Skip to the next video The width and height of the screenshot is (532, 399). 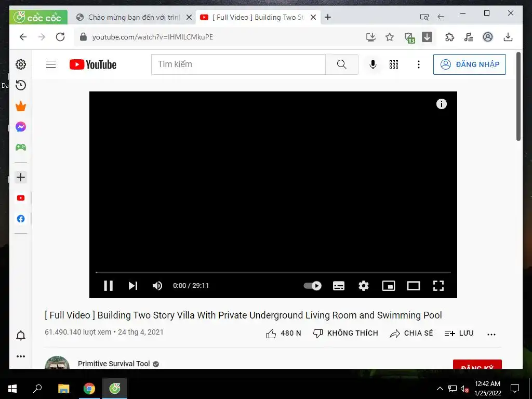(x=132, y=286)
